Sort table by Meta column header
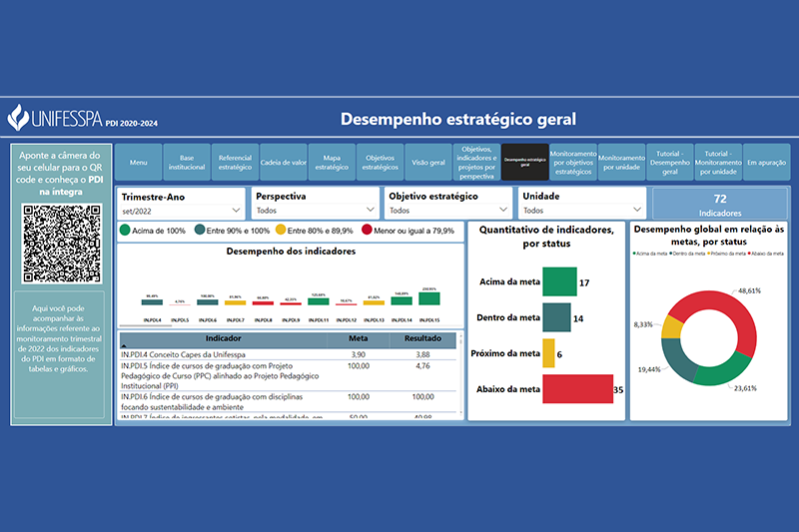The height and width of the screenshot is (532, 799). (359, 338)
